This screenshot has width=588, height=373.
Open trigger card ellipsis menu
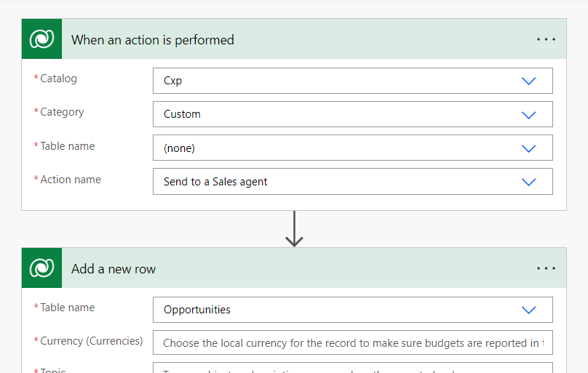[x=546, y=39]
